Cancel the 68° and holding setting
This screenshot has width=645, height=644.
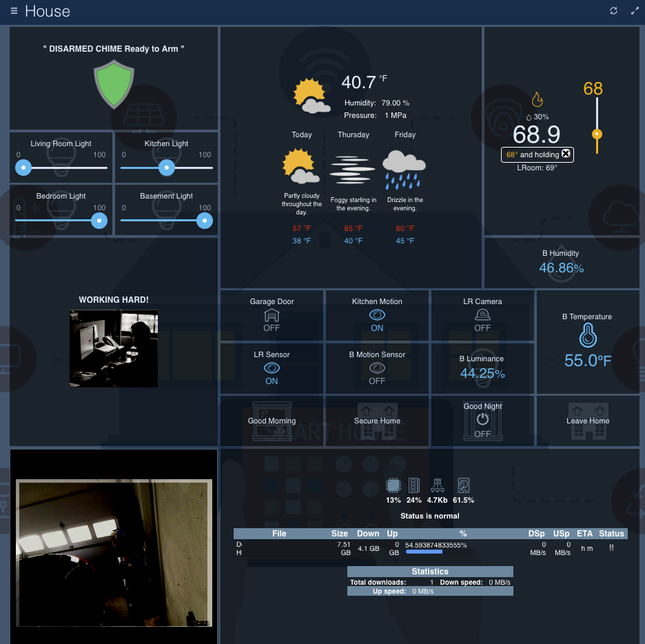(566, 154)
